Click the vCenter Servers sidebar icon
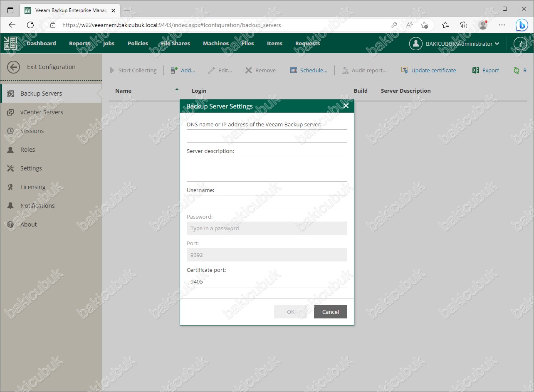Image resolution: width=534 pixels, height=392 pixels. [11, 112]
